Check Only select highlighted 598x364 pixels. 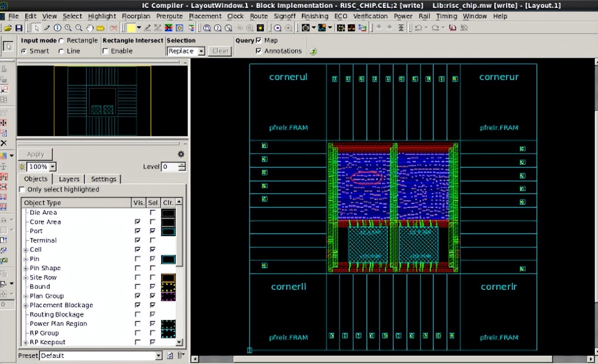pyautogui.click(x=21, y=190)
